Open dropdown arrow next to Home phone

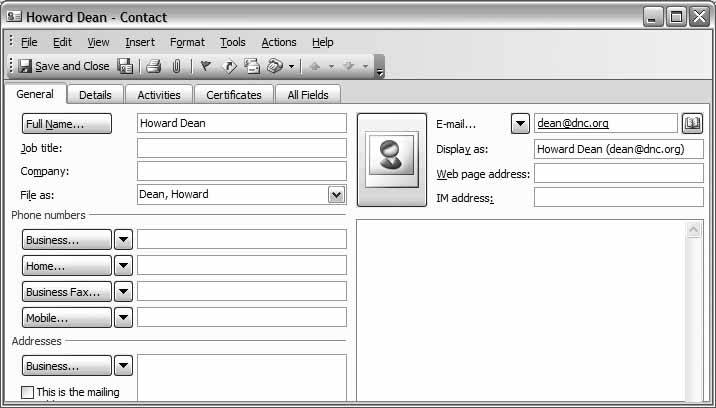point(123,266)
